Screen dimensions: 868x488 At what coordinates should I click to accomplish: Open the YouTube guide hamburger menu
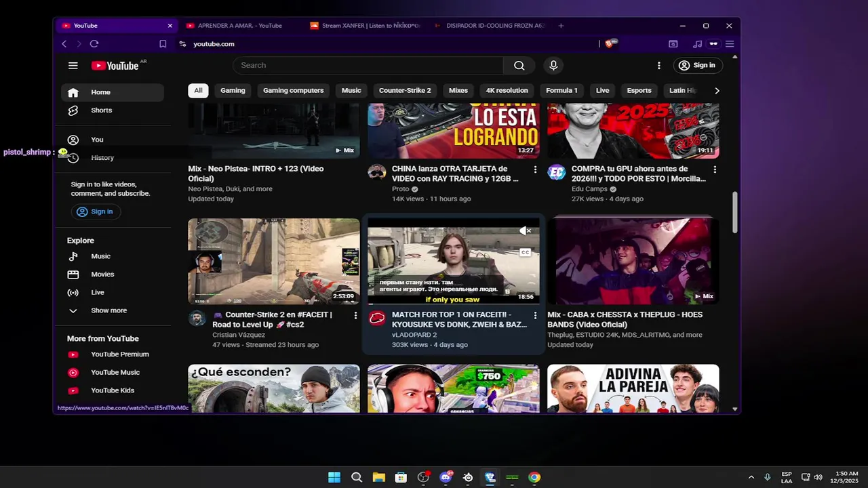[73, 65]
